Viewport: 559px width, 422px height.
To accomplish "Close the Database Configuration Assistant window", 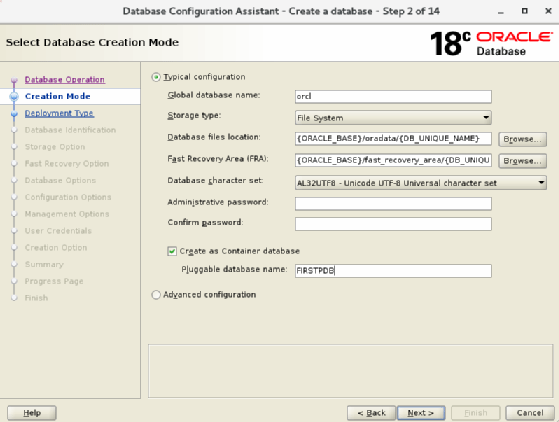I will click(548, 11).
